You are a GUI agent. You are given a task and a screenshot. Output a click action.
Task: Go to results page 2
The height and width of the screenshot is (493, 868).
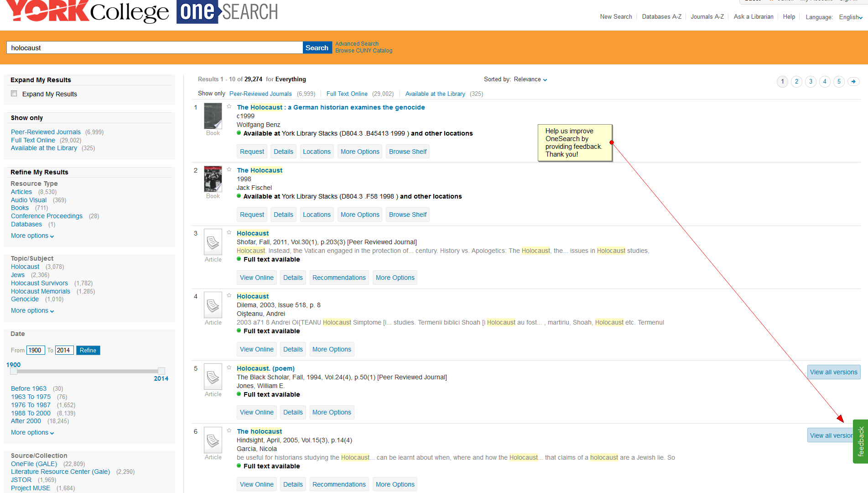point(796,81)
